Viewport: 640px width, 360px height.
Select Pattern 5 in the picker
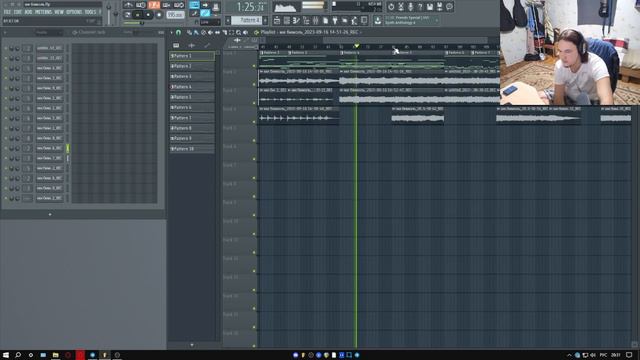[x=192, y=97]
